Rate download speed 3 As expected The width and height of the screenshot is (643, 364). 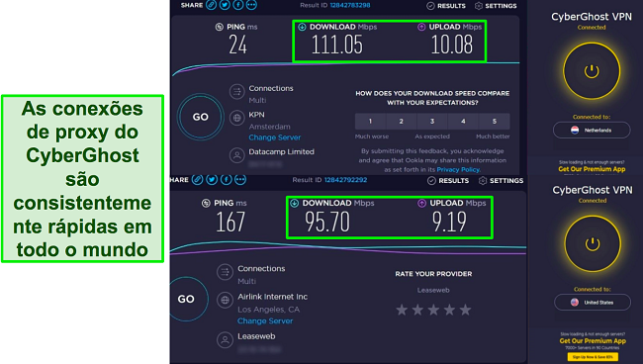point(432,122)
